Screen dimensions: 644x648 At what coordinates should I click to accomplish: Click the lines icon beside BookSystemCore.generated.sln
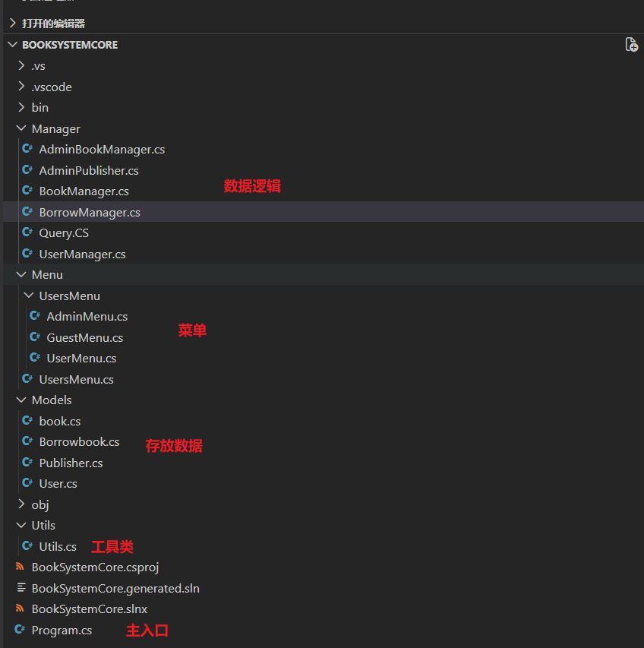click(x=20, y=588)
